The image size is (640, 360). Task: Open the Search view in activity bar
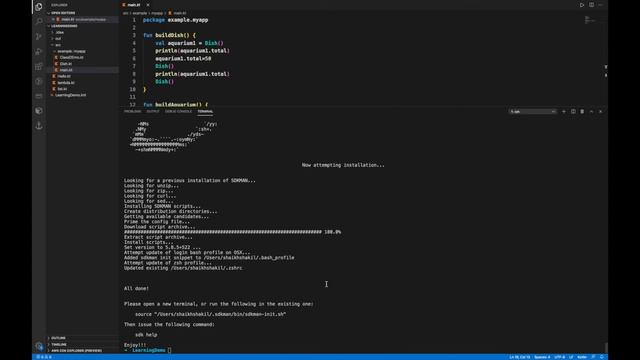point(39,22)
